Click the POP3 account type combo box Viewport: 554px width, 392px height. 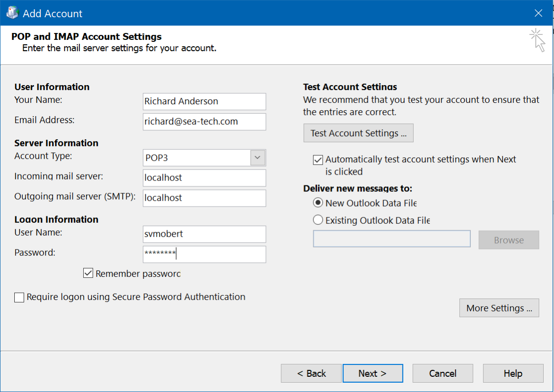click(x=197, y=158)
